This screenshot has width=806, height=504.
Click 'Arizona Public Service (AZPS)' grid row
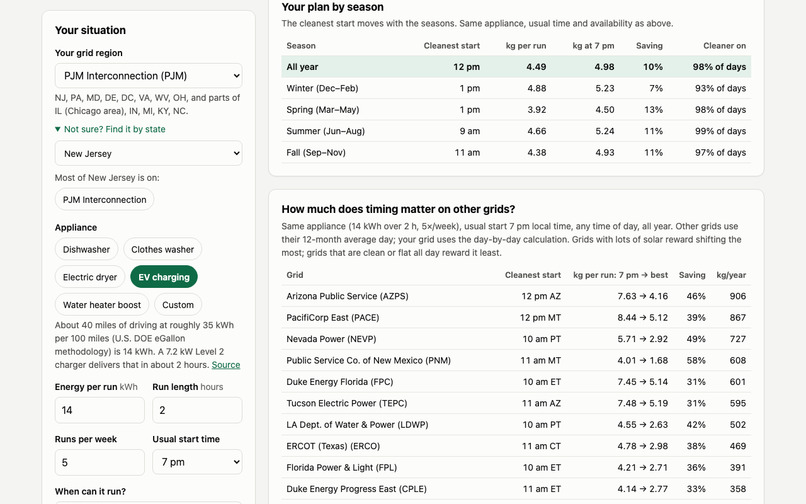point(516,296)
